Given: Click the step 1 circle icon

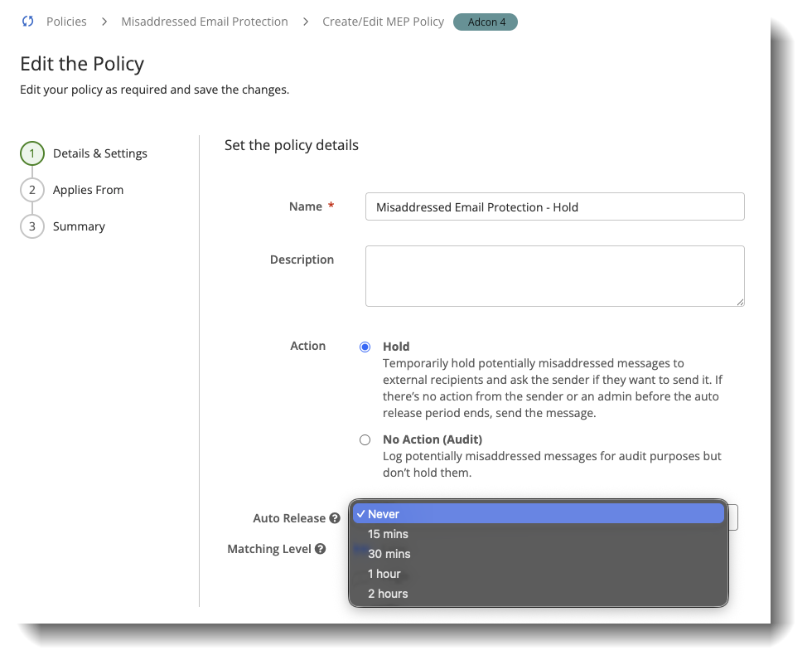Looking at the screenshot, I should click(32, 153).
